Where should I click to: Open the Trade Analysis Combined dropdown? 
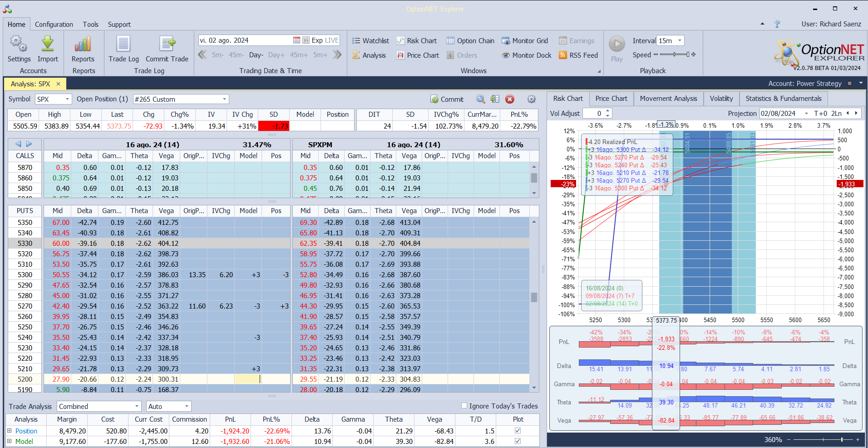(x=137, y=406)
